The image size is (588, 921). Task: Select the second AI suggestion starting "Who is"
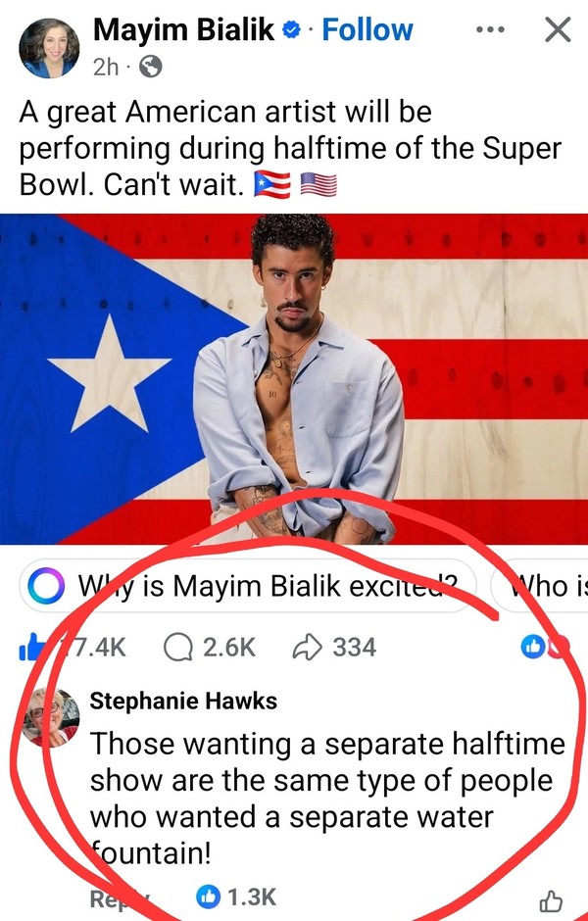point(540,586)
